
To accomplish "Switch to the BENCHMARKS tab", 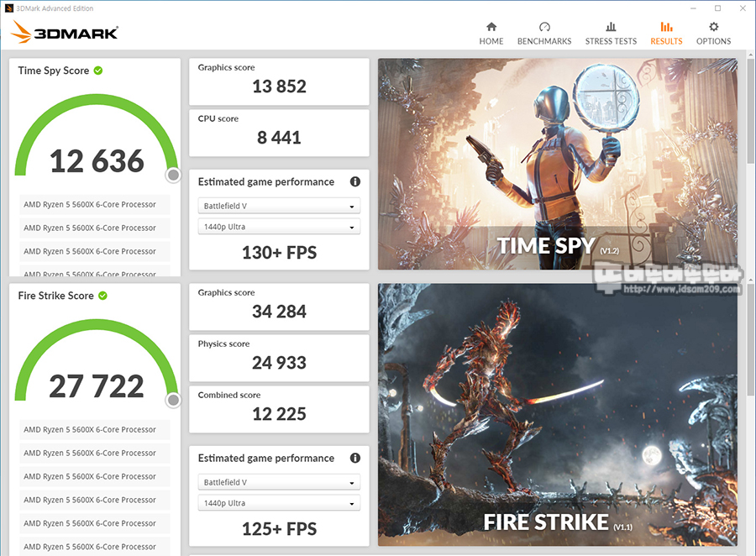I will point(544,34).
